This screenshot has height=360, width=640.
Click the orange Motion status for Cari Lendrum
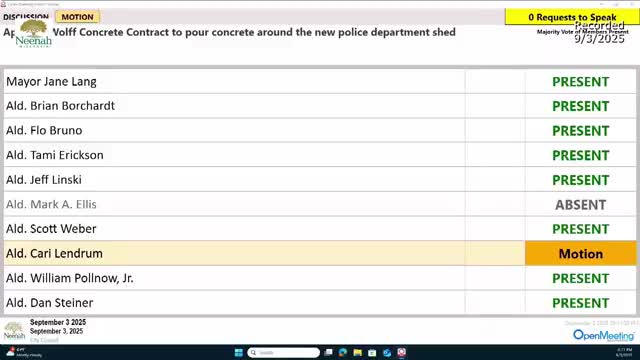tap(581, 253)
